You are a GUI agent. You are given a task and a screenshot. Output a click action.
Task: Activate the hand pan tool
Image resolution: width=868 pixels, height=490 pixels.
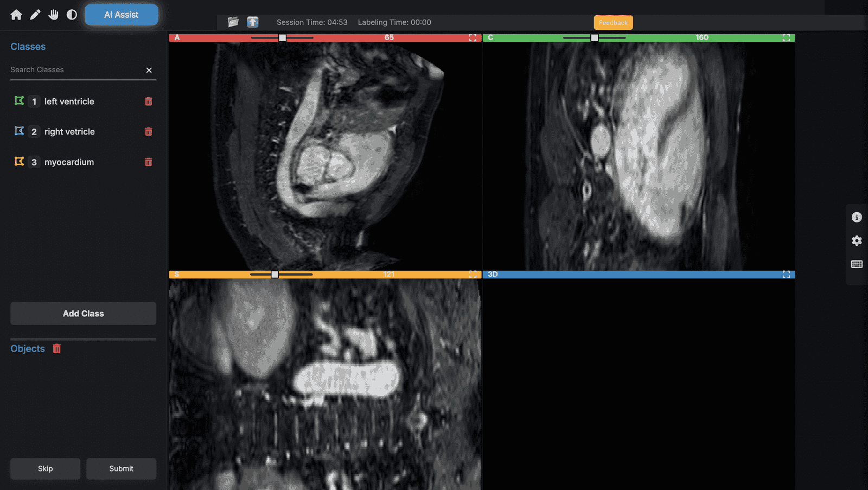(53, 15)
